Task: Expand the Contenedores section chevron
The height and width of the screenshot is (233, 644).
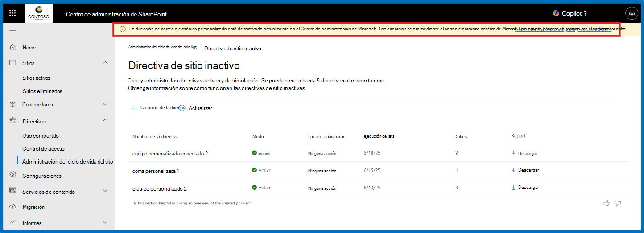Action: point(105,104)
